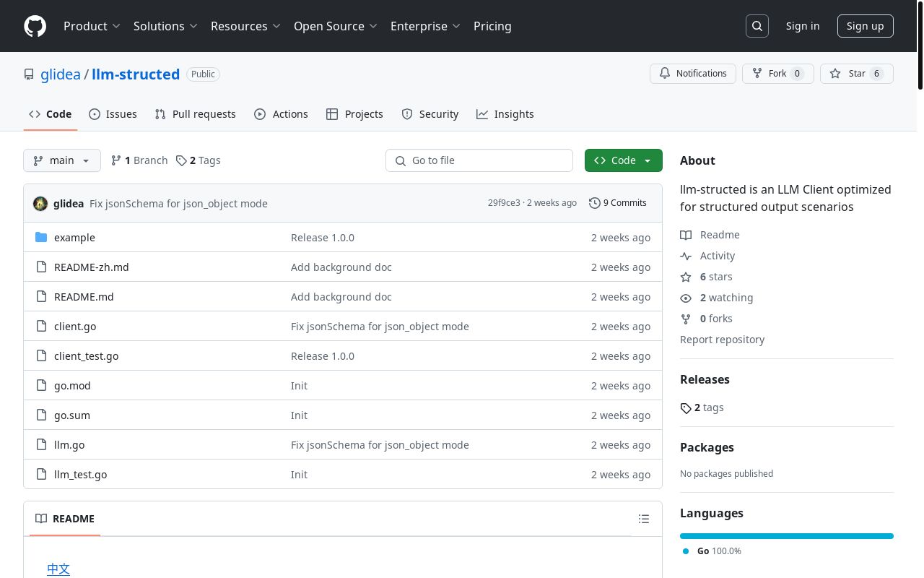Switch to the Issues tab
Viewport: 924px width, 578px height.
(x=113, y=114)
